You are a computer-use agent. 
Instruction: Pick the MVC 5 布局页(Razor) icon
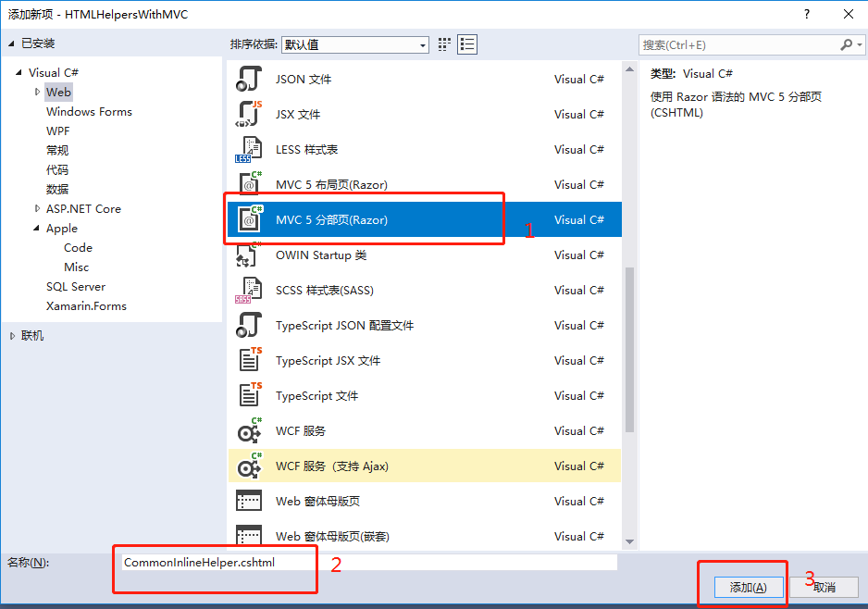(x=249, y=184)
